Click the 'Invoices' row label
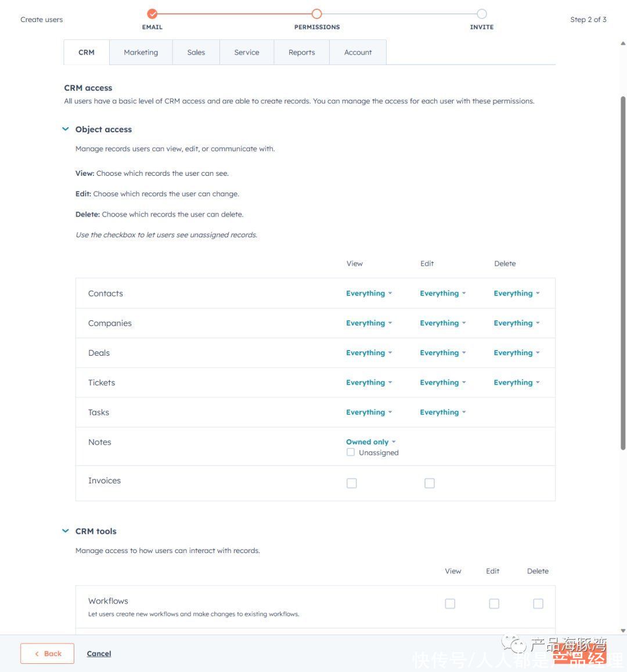627x672 pixels. point(105,480)
